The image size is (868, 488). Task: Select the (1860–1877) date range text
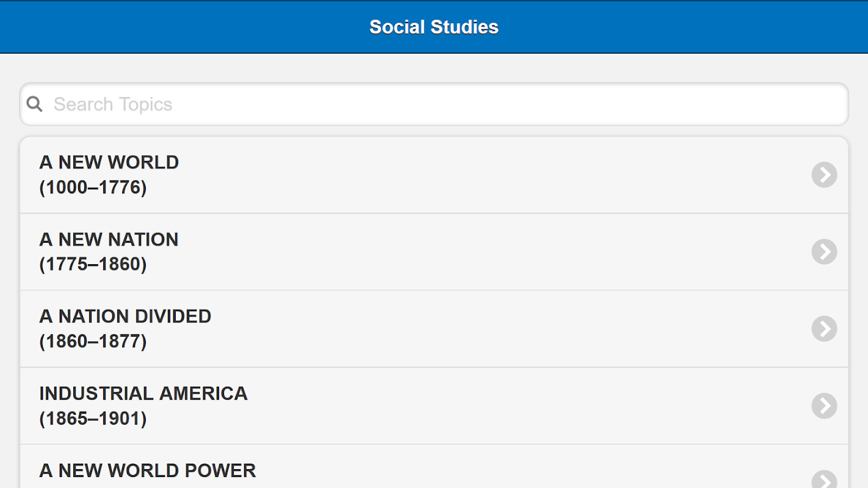(93, 342)
